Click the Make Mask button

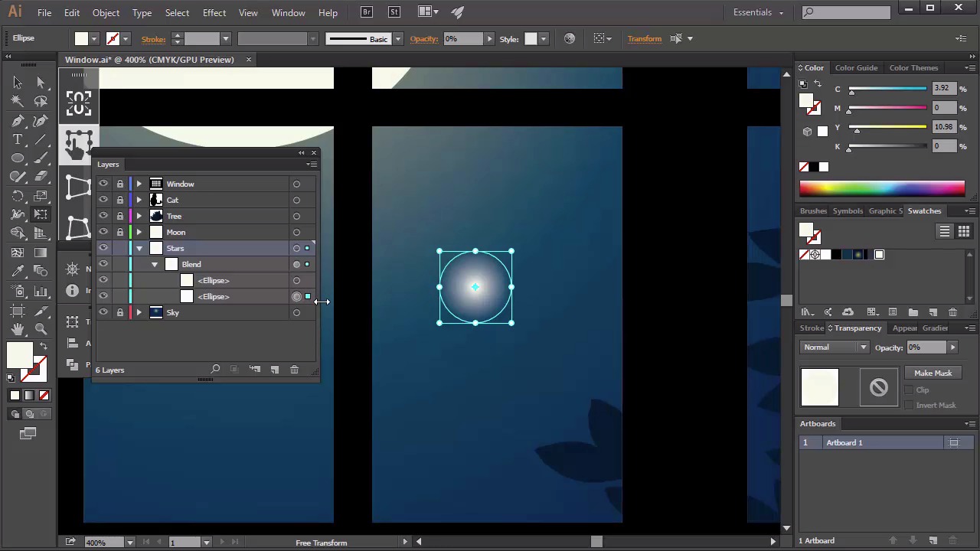933,373
